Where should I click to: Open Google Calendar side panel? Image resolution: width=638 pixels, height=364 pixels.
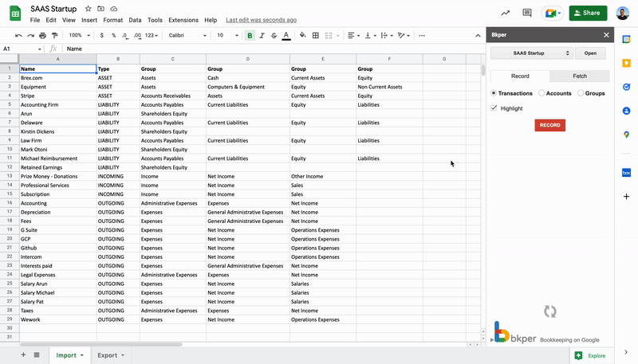tap(626, 39)
